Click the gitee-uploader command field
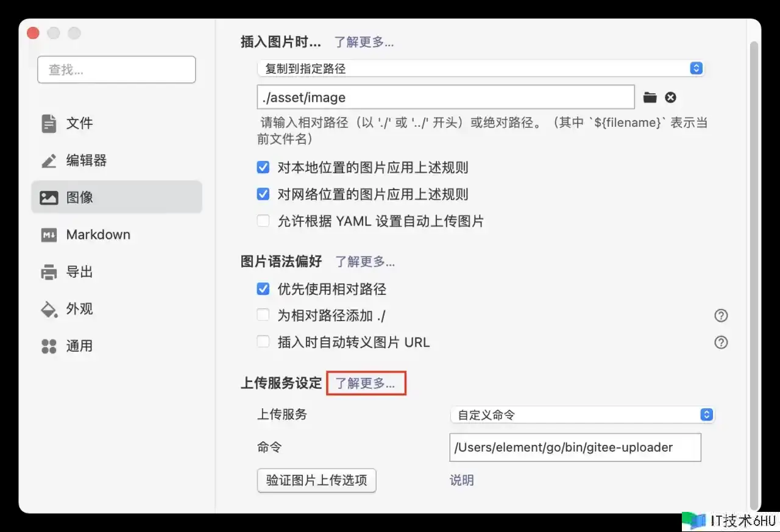Viewport: 780px width, 532px height. tap(575, 447)
